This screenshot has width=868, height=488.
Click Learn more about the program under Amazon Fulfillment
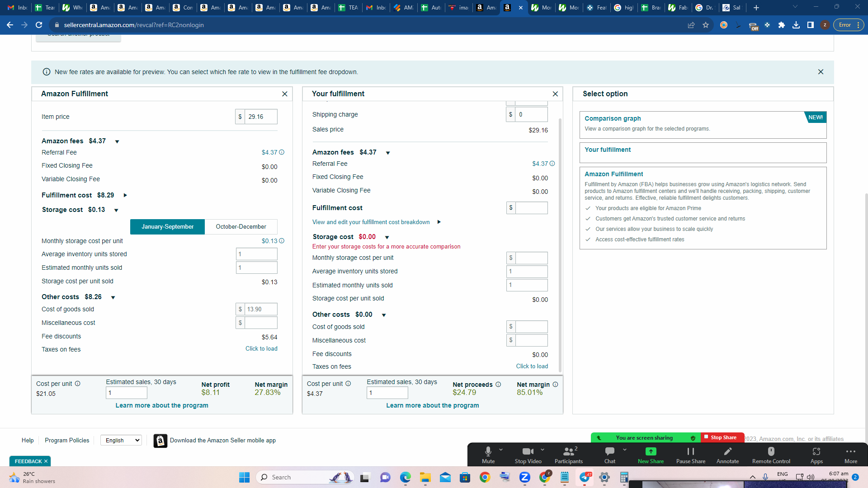pyautogui.click(x=162, y=405)
